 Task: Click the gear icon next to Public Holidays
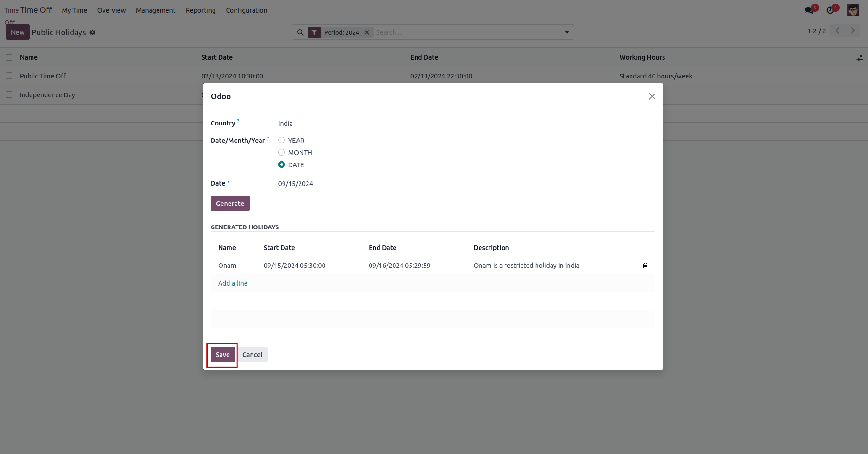point(93,32)
